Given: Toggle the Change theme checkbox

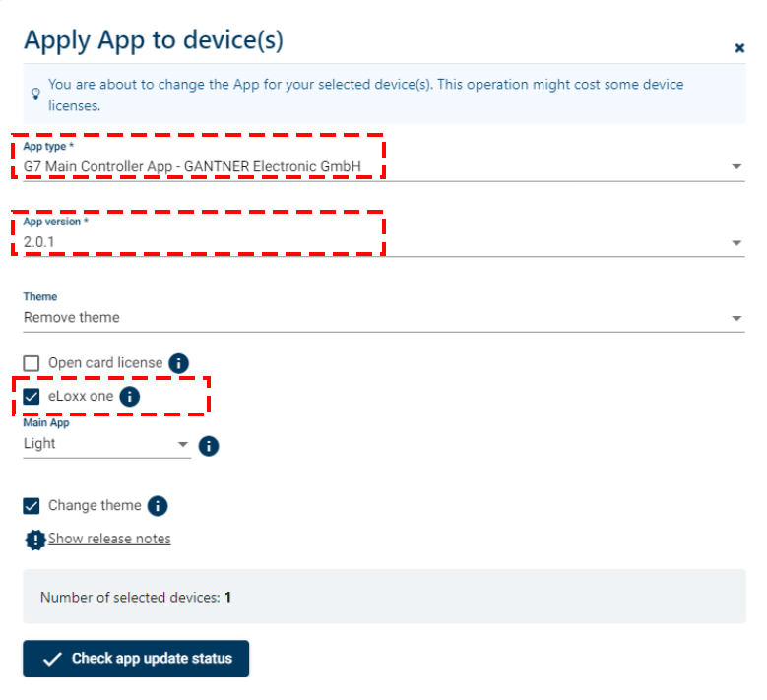Looking at the screenshot, I should point(32,506).
